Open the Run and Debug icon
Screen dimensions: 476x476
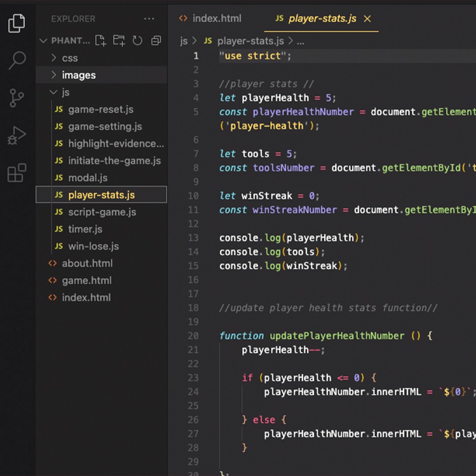(x=17, y=135)
